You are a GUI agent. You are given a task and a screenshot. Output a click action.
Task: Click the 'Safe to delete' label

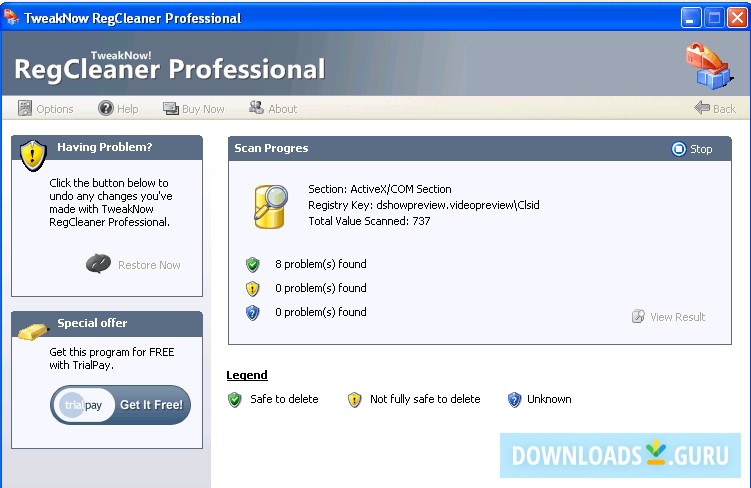point(284,399)
